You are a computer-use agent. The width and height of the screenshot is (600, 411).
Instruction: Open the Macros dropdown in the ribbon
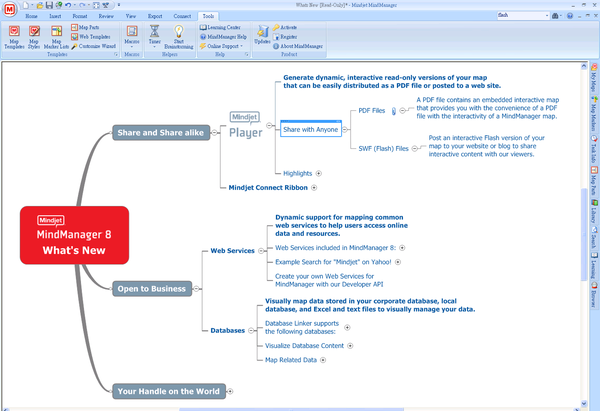[132, 37]
